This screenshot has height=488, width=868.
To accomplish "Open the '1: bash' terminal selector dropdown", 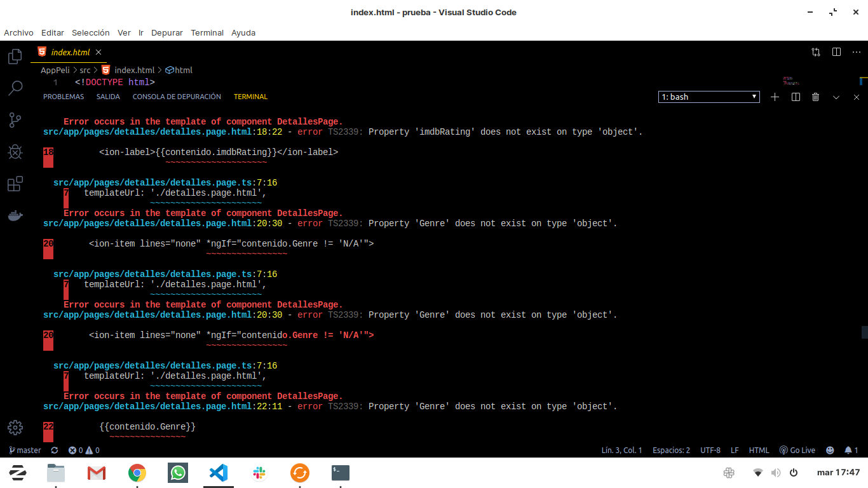I will click(x=708, y=97).
